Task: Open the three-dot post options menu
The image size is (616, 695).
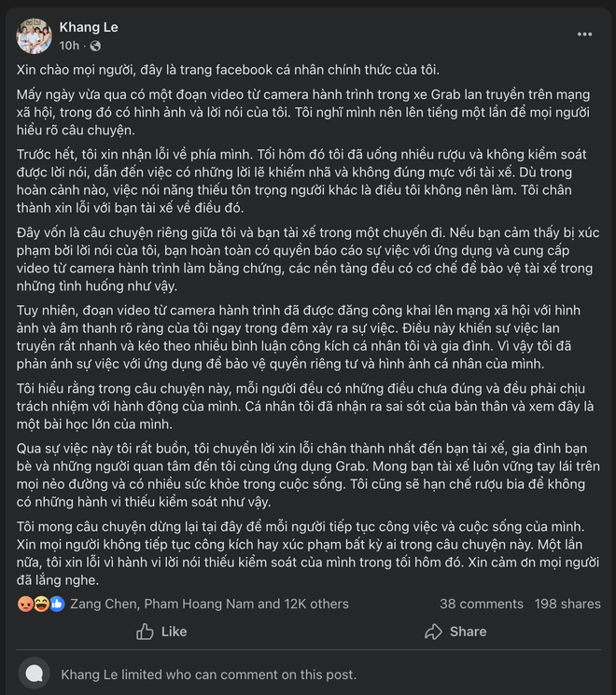Action: point(584,34)
